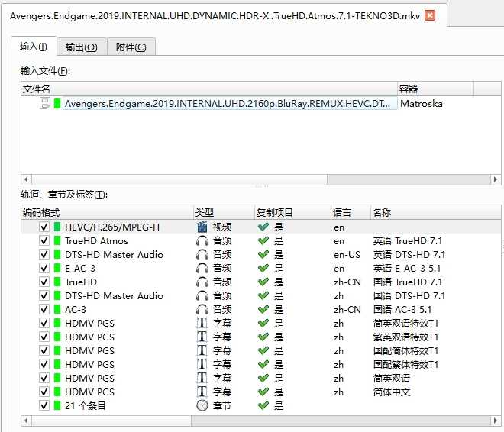Click left arrow of input files scrollbar
504x432 pixels.
click(x=27, y=179)
